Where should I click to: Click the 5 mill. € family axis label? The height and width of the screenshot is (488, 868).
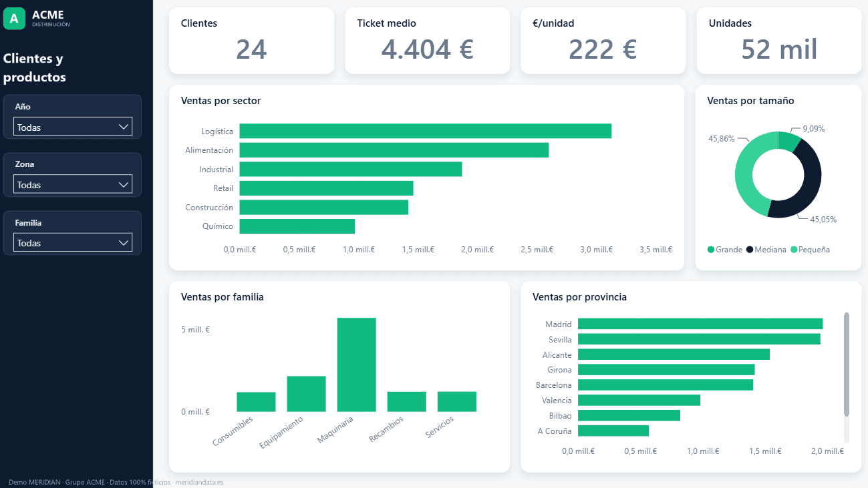click(x=195, y=330)
